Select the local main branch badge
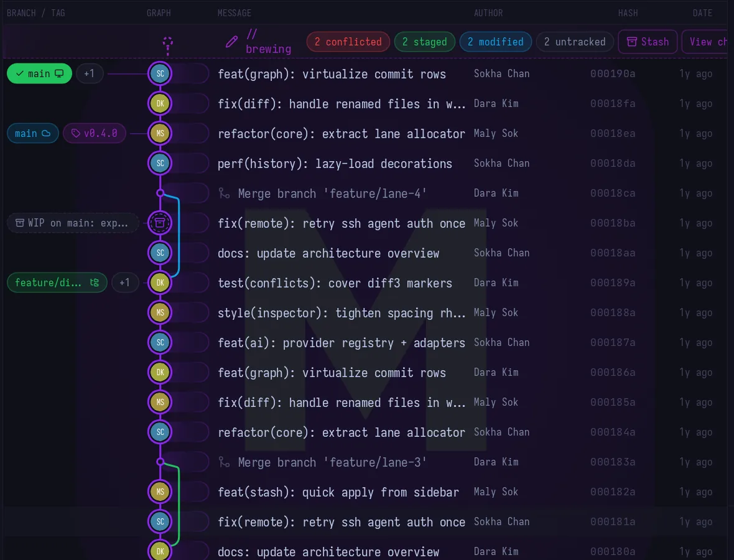Image resolution: width=734 pixels, height=560 pixels. (39, 73)
